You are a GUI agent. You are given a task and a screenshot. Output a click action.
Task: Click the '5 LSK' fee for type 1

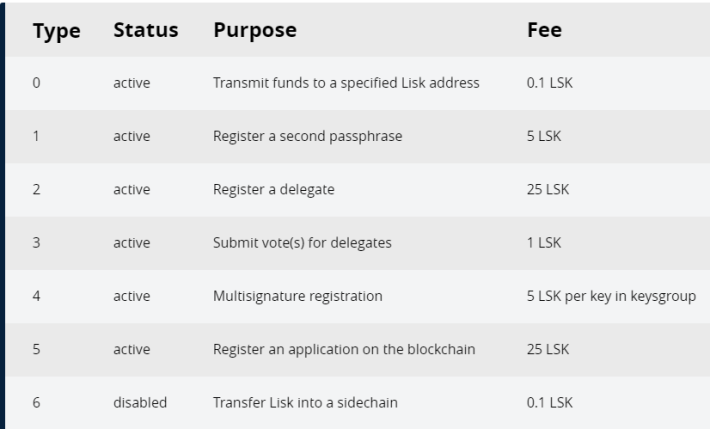click(544, 136)
